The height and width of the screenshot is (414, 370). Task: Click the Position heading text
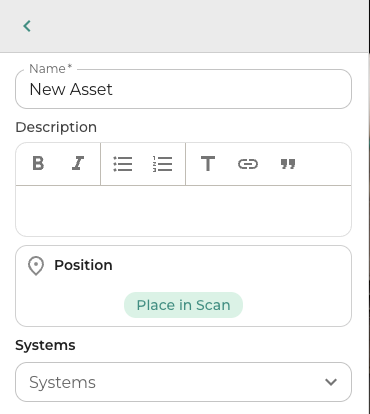coord(83,265)
